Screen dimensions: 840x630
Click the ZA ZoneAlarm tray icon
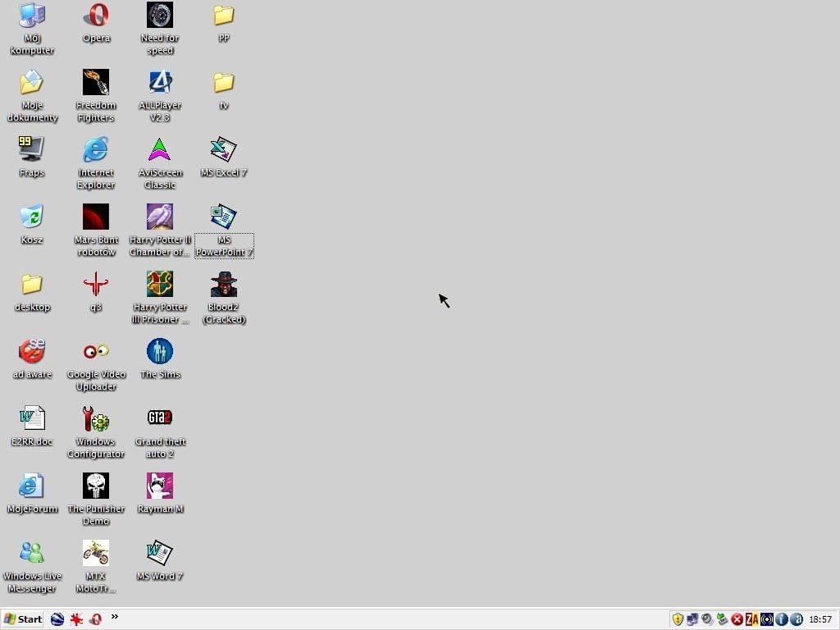tap(752, 619)
